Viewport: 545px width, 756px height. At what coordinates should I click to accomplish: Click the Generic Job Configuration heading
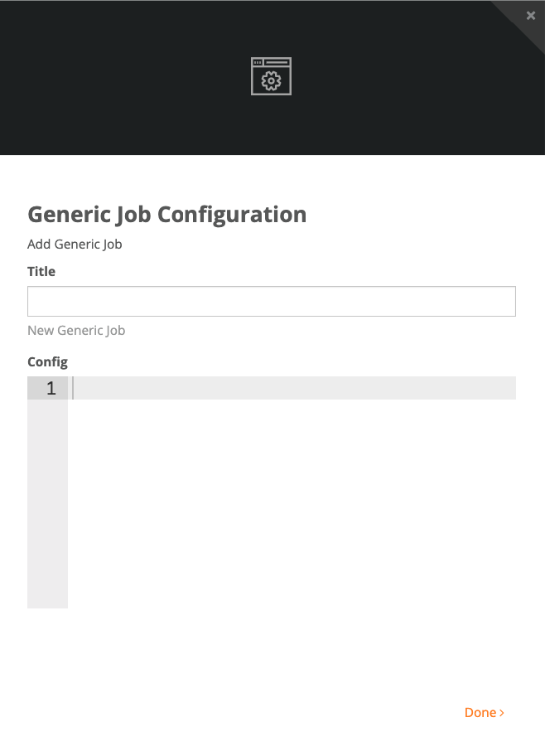pos(166,215)
